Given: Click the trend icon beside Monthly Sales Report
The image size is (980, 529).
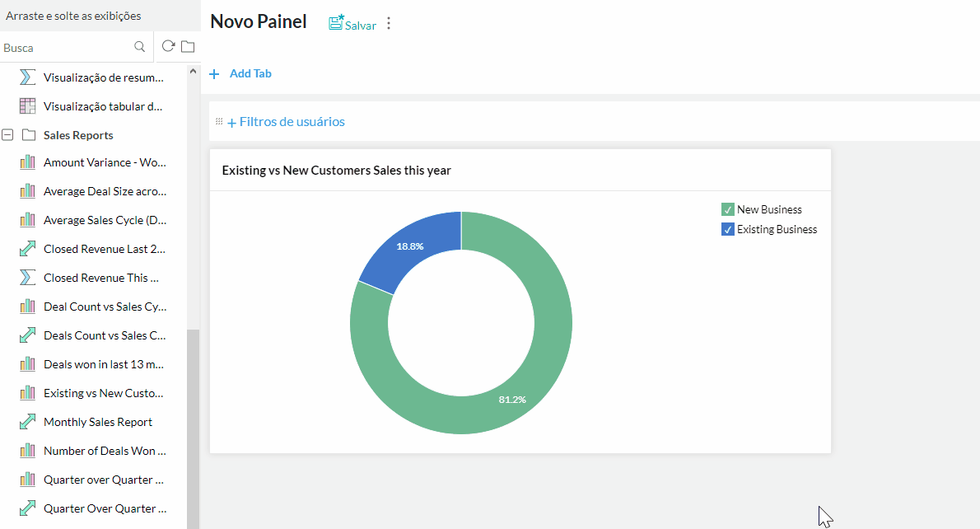Looking at the screenshot, I should (x=27, y=421).
